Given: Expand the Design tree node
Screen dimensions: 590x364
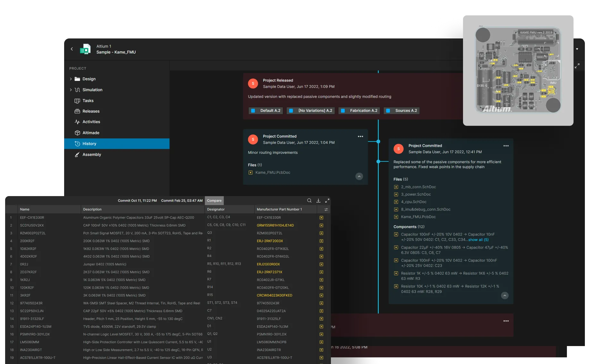Looking at the screenshot, I should [71, 79].
